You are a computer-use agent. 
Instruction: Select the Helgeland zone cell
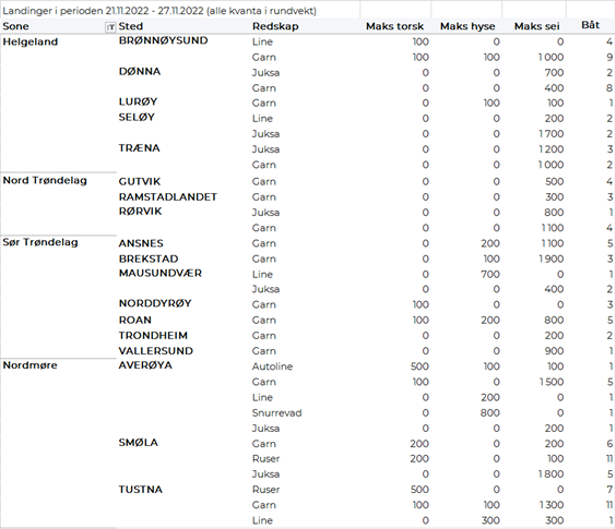(x=31, y=42)
